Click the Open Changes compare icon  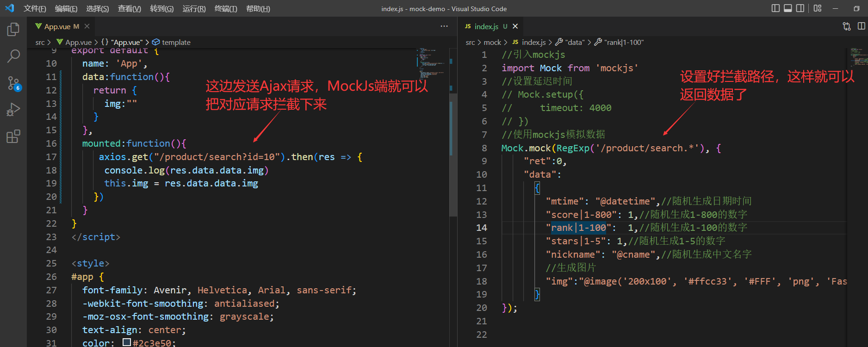[x=847, y=26]
